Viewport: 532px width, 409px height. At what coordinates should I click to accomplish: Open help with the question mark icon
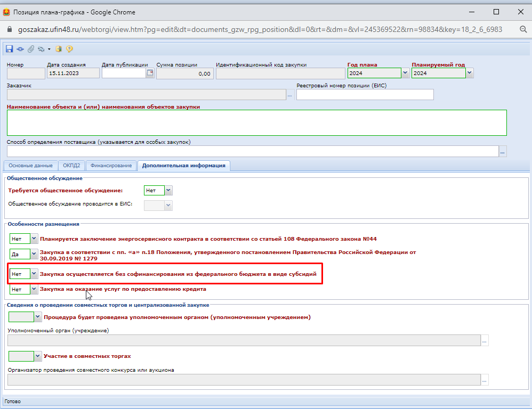(69, 49)
